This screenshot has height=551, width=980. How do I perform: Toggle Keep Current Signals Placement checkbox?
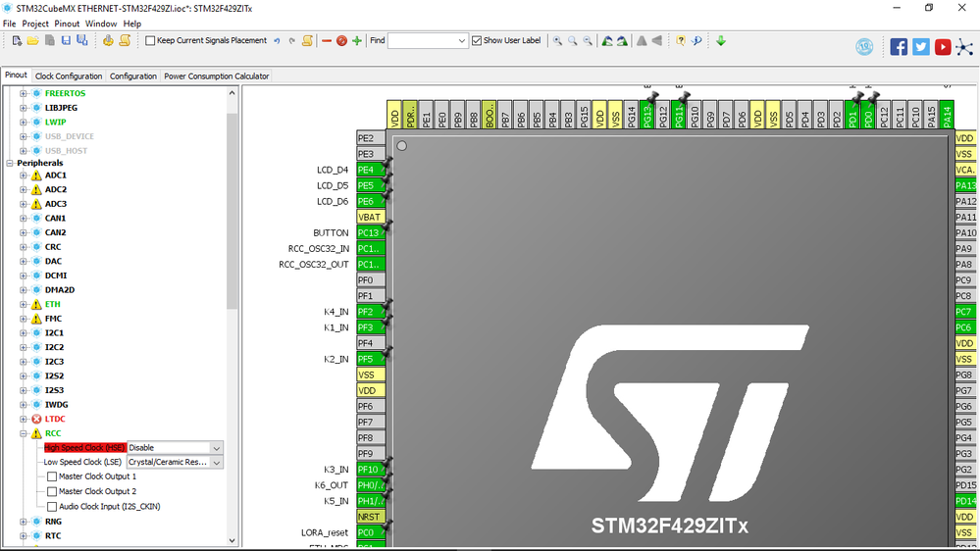click(x=150, y=40)
